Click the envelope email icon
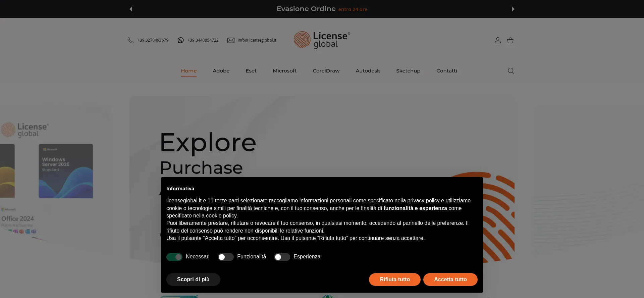The height and width of the screenshot is (298, 644). [231, 40]
